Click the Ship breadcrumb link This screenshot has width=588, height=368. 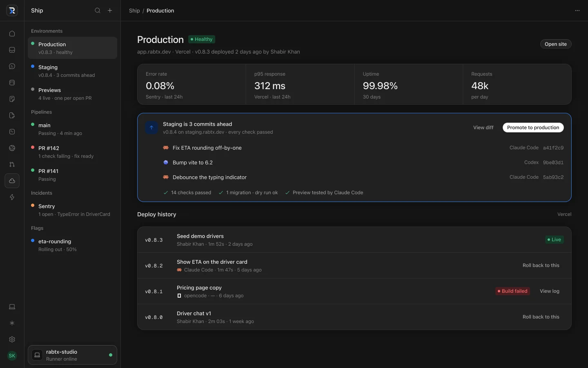tap(134, 11)
